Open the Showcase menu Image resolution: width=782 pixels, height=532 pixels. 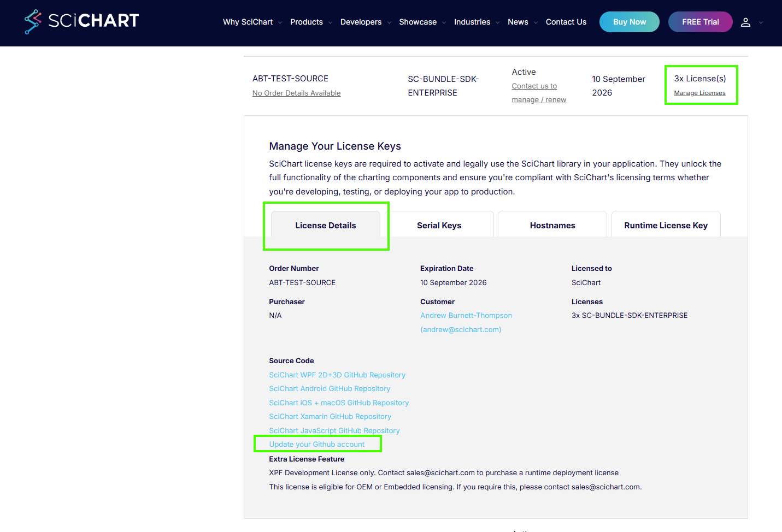tap(418, 22)
